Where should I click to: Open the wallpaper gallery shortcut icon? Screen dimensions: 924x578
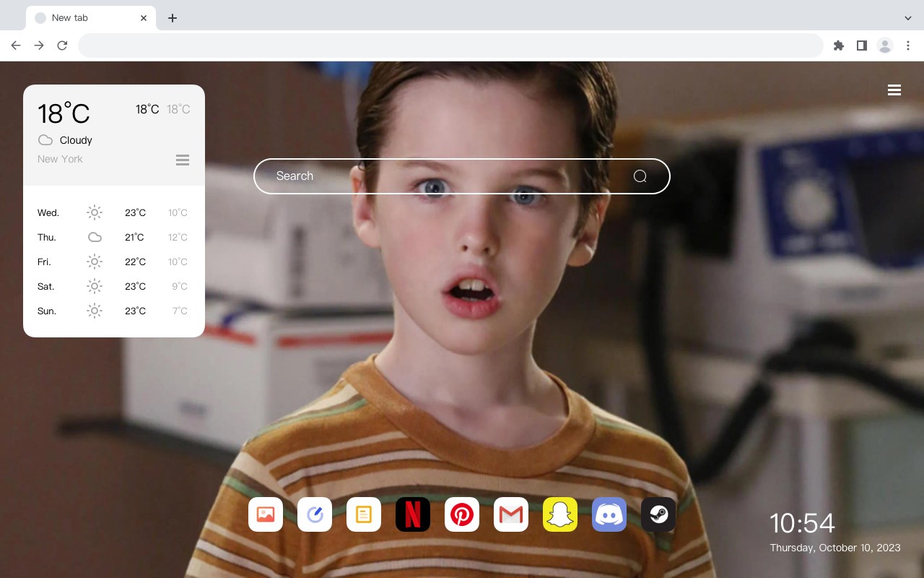[x=266, y=514]
